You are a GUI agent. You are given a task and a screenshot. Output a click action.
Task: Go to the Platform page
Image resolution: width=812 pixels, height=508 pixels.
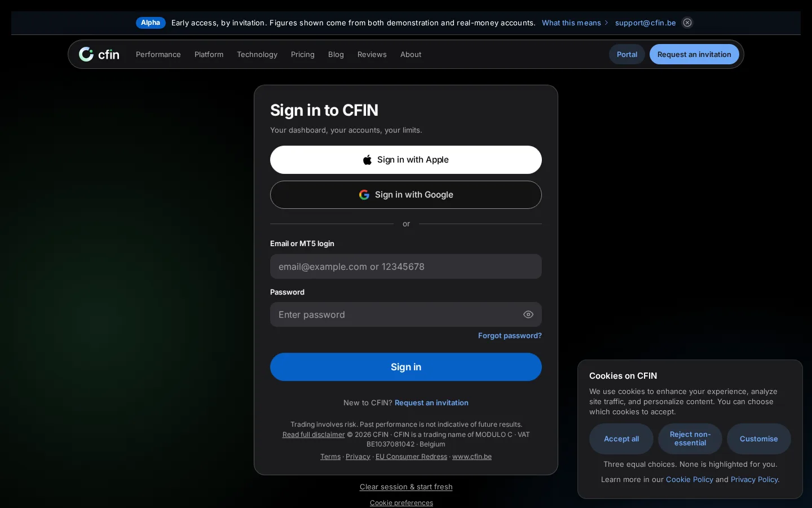point(209,54)
